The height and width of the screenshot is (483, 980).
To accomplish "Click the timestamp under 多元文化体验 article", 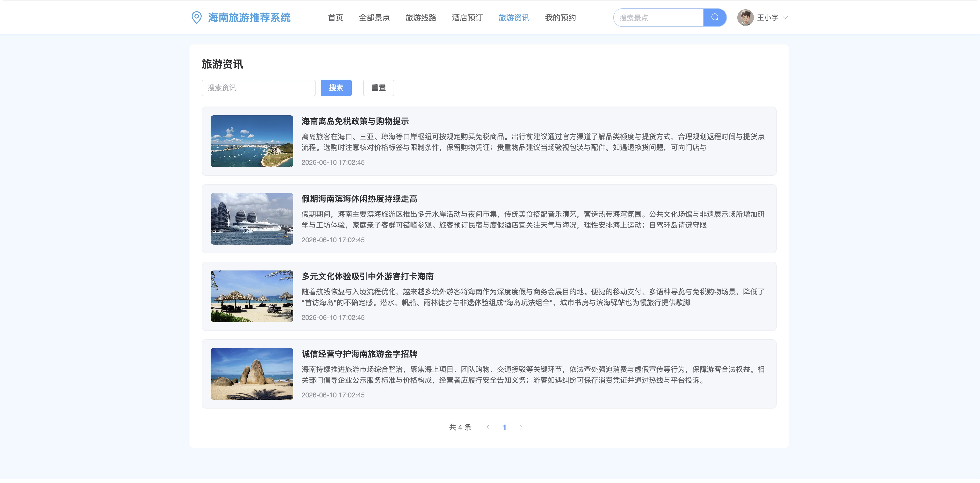I will pos(333,318).
